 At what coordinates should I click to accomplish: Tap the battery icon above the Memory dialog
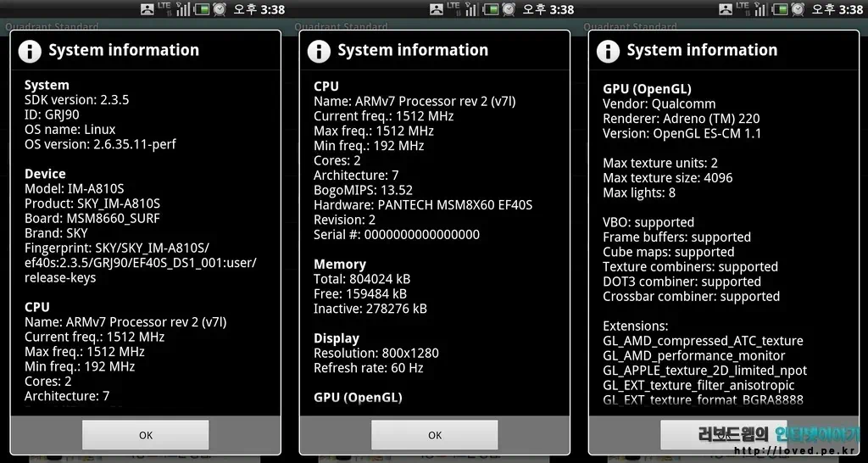[491, 9]
